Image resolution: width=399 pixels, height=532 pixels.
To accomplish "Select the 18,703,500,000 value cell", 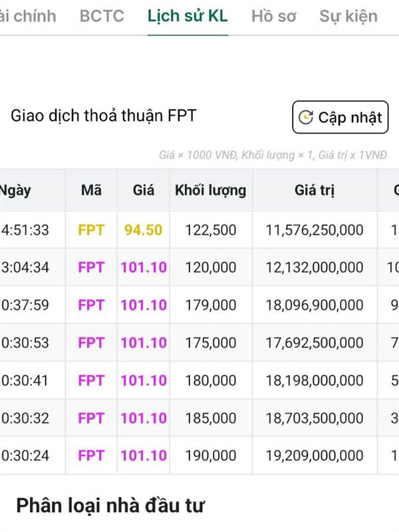I will tap(315, 418).
